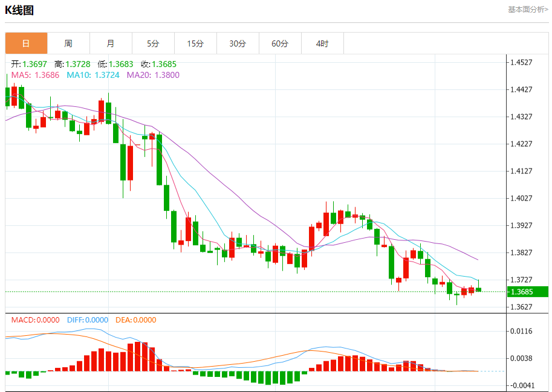Click the 0.0116 MACD axis label
The width and height of the screenshot is (552, 392).
521,331
